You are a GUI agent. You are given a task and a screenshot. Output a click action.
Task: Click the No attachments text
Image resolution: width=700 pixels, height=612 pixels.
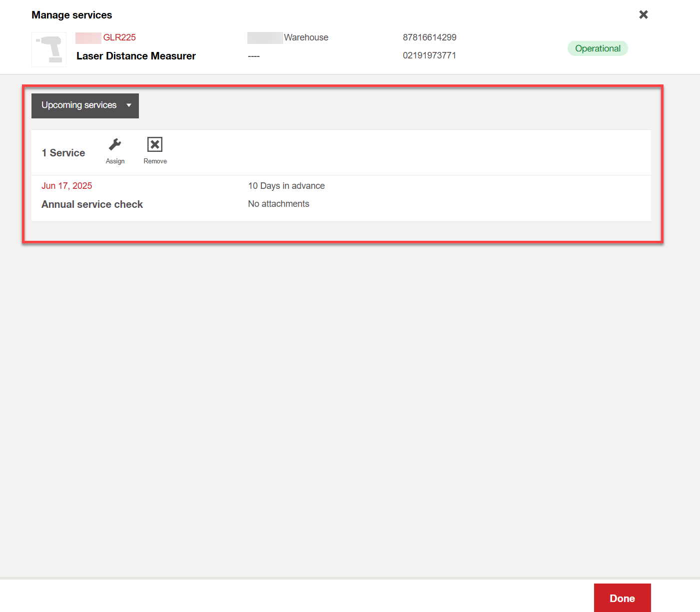click(x=278, y=204)
